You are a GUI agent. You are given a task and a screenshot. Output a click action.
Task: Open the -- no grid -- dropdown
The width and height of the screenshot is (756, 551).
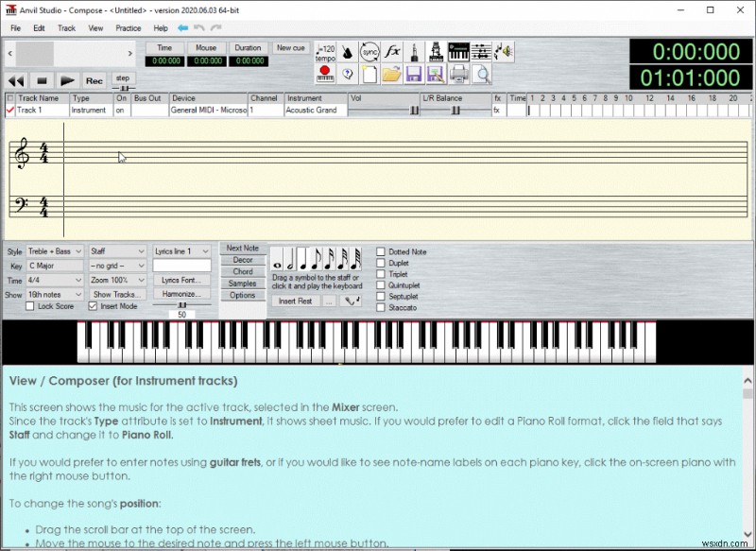(x=117, y=266)
